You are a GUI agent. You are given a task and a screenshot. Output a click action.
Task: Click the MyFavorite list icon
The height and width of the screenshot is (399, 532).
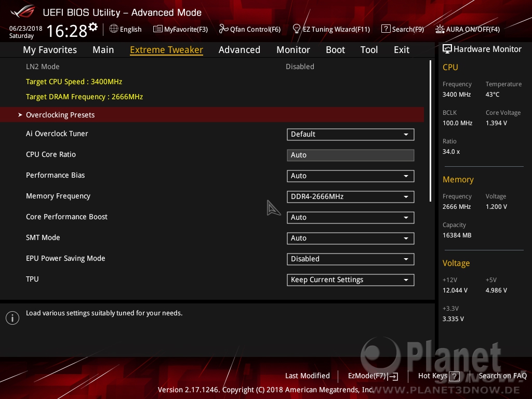158,29
